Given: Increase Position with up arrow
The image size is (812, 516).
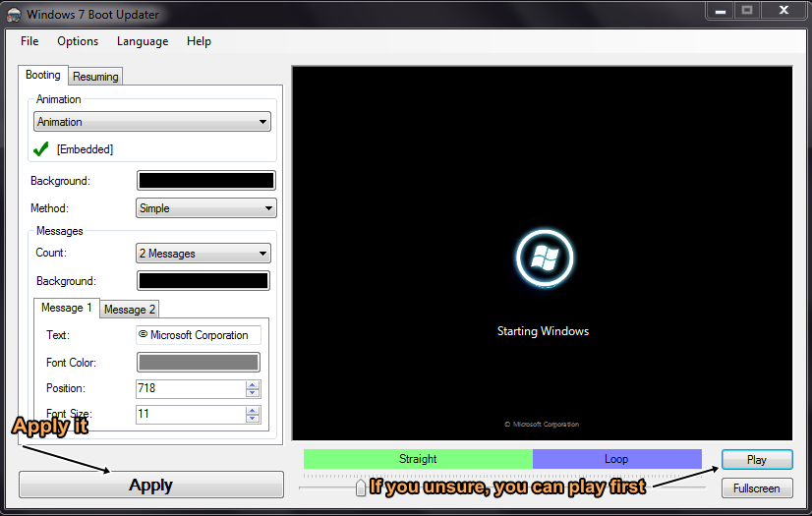Looking at the screenshot, I should (x=253, y=384).
